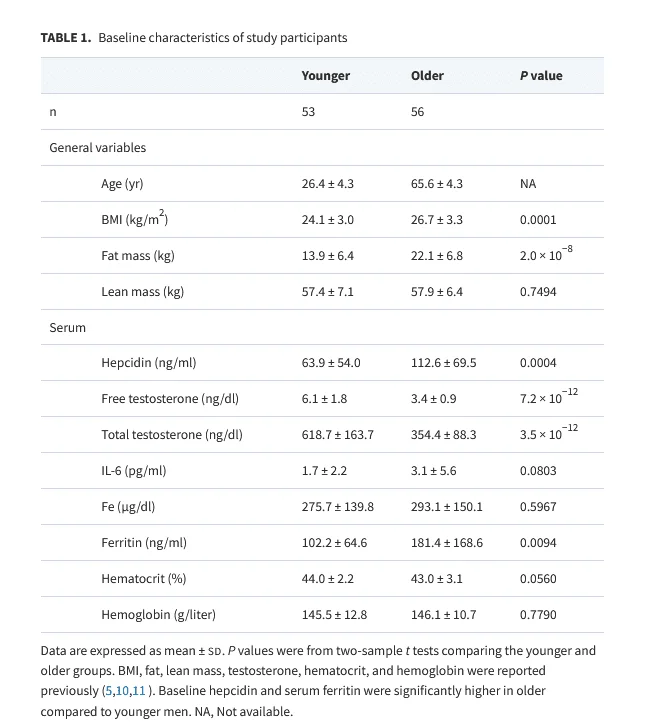This screenshot has width=655, height=727.
Task: Select the General variables section row
Action: [97, 148]
